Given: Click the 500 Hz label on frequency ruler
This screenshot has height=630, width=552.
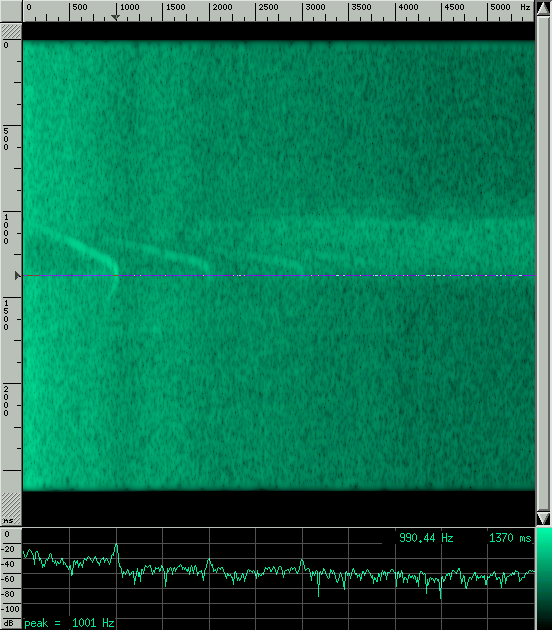Looking at the screenshot, I should (x=80, y=7).
